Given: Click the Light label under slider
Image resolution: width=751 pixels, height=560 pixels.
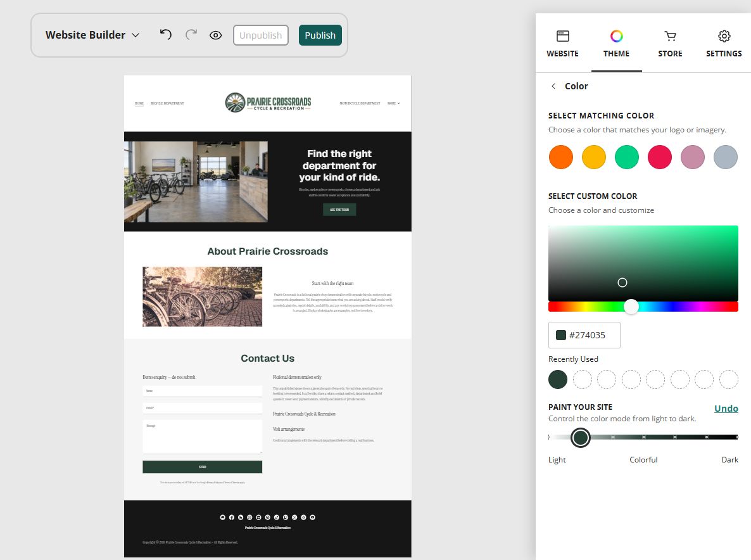Looking at the screenshot, I should point(557,460).
